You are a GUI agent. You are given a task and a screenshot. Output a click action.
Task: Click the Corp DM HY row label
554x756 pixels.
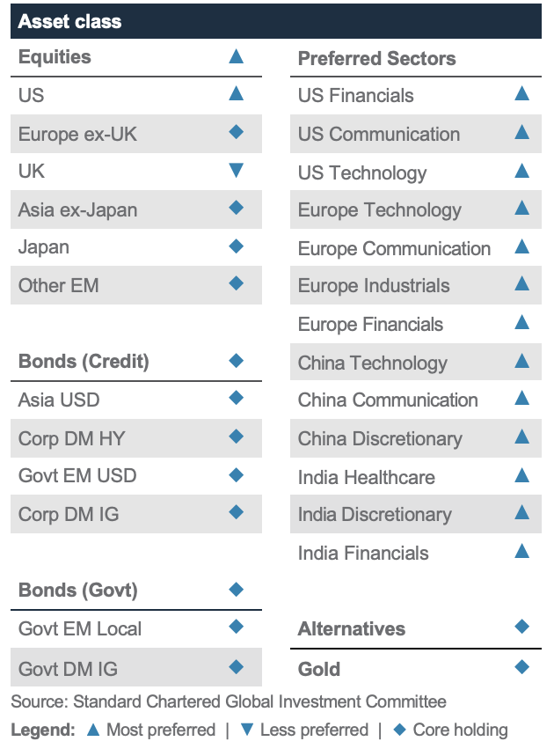pyautogui.click(x=72, y=439)
